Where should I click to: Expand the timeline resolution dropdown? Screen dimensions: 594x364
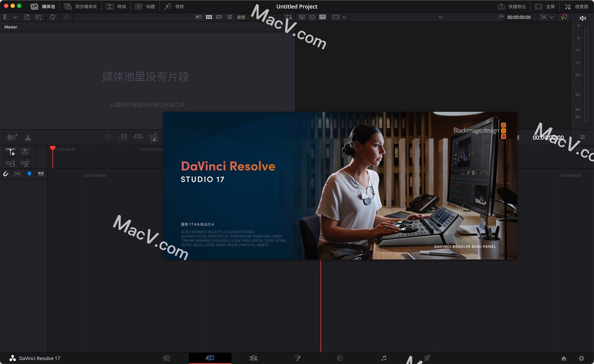pos(344,17)
